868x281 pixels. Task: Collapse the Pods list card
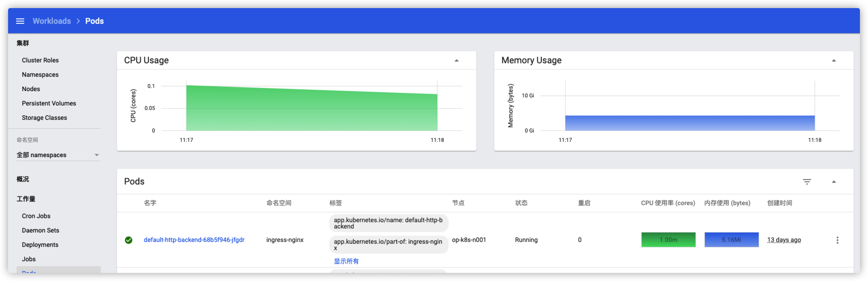[x=834, y=182]
